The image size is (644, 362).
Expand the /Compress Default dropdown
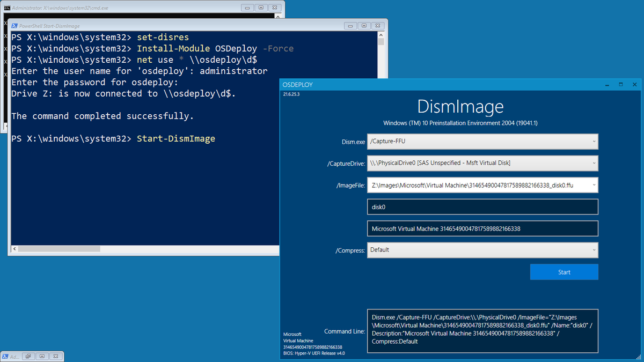coord(482,250)
